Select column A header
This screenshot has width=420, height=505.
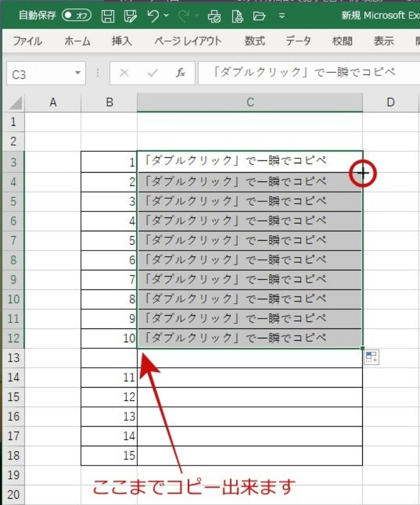tap(53, 103)
